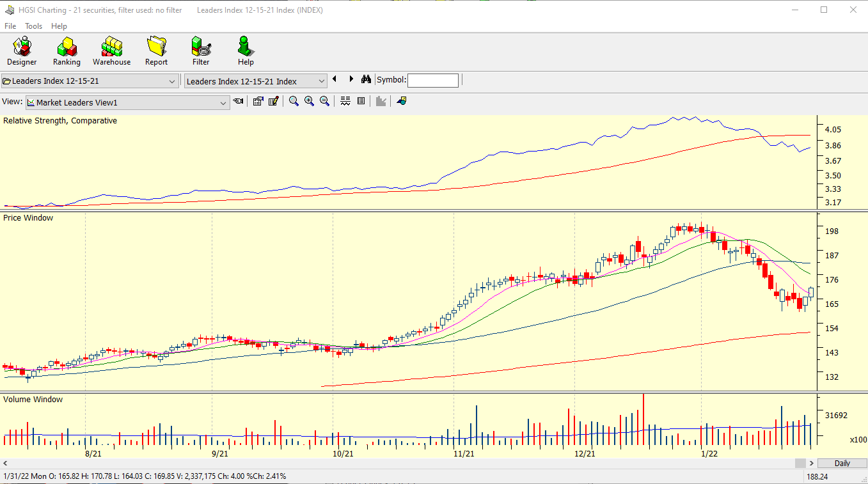Click the 12/21 date axis label

click(585, 453)
